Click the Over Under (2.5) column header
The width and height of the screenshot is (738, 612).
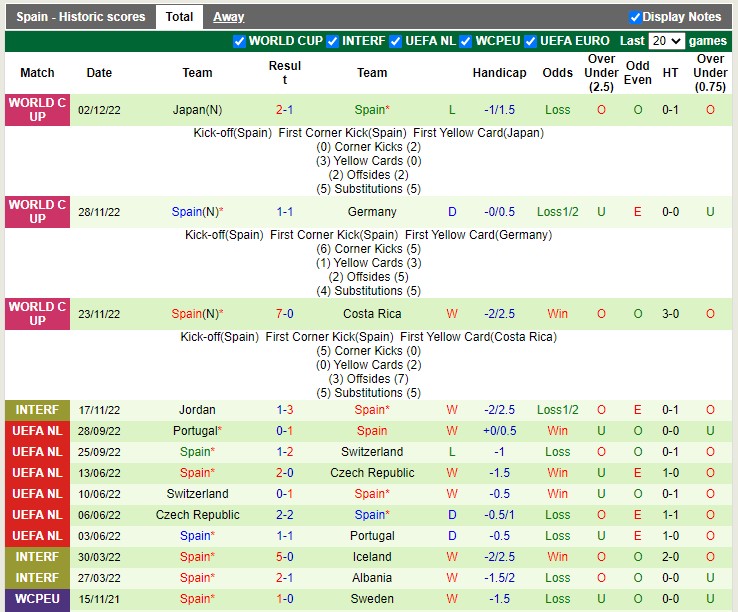tap(601, 73)
